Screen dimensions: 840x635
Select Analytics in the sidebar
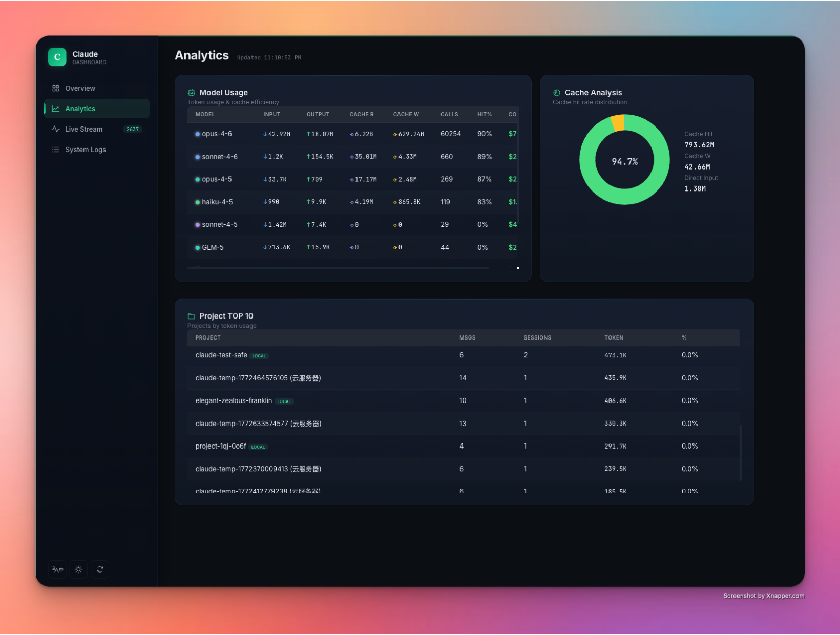[x=96, y=109]
